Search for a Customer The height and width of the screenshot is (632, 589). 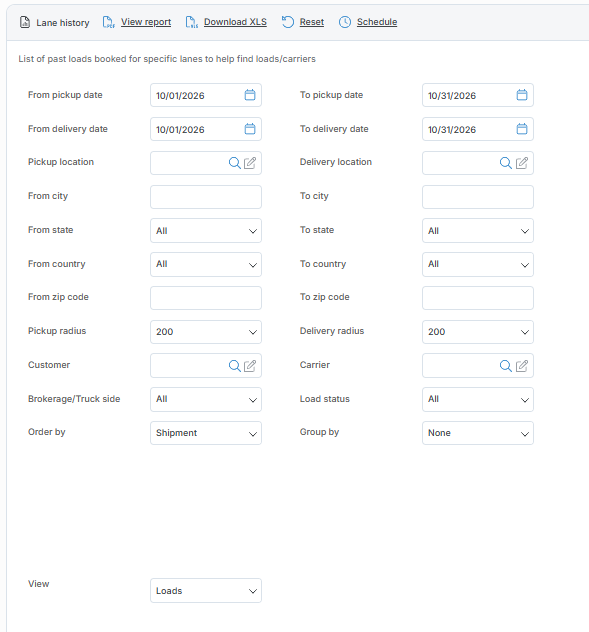(x=235, y=366)
